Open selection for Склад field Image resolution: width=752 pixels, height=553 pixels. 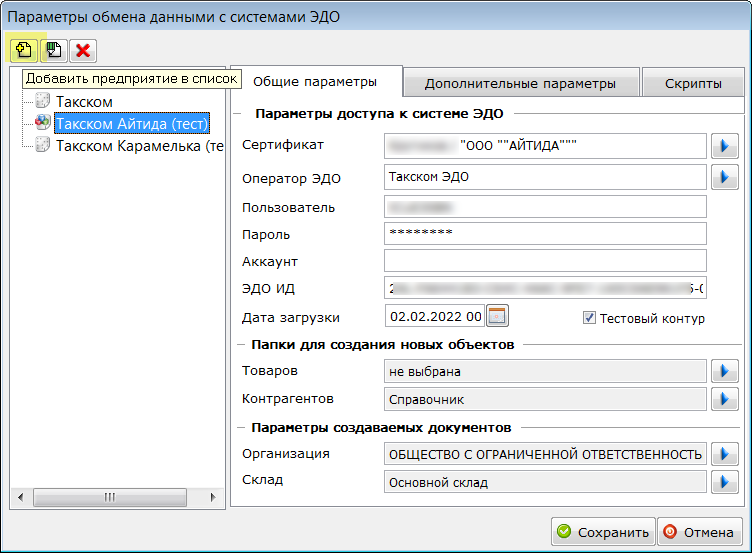723,482
